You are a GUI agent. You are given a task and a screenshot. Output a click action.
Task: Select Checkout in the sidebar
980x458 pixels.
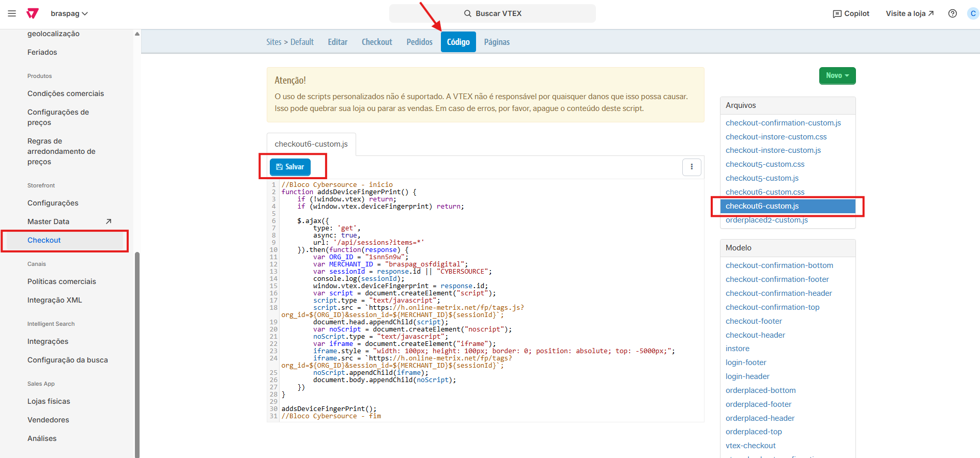[44, 240]
